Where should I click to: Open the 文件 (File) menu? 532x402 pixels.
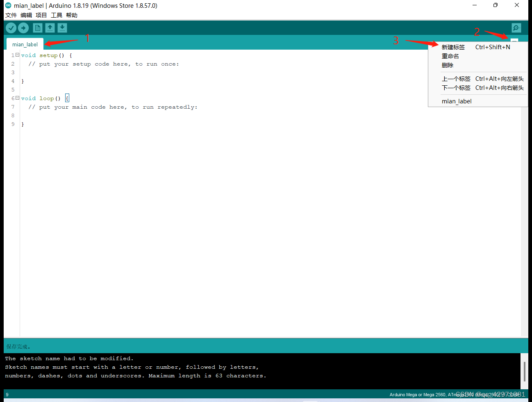pos(11,15)
